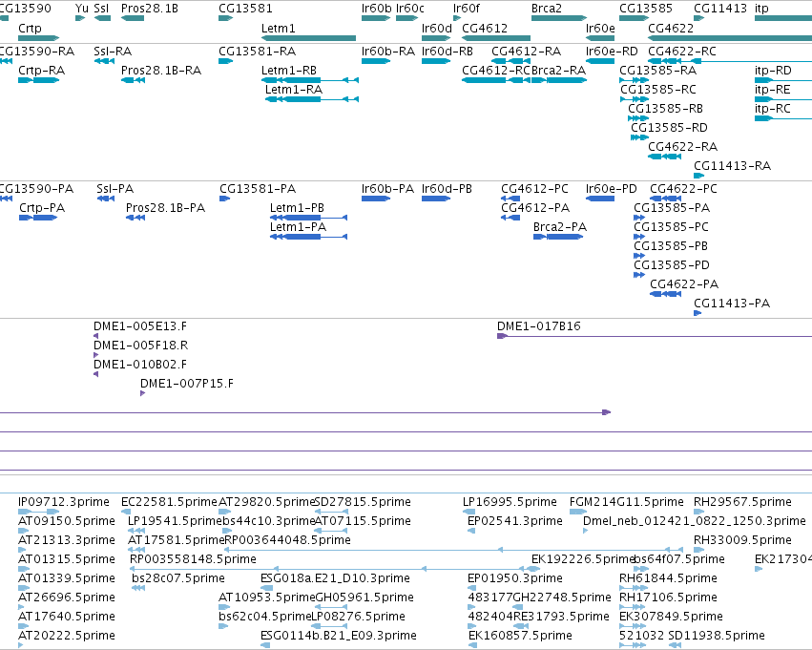Viewport: 812px width, 650px height.
Task: Click the 'CG4612-PA' protein label
Action: pos(535,208)
